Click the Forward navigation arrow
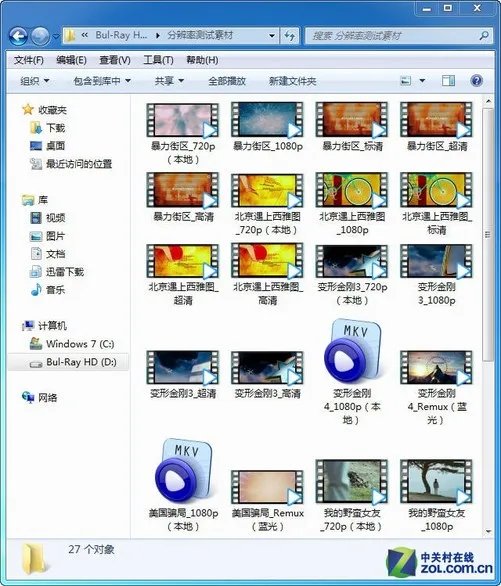 [x=40, y=36]
